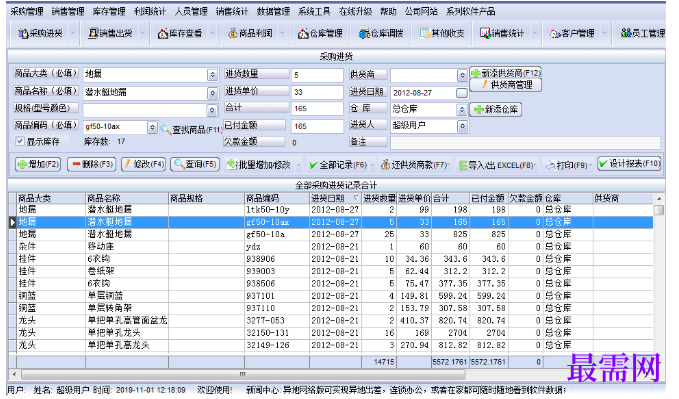679x399 pixels.
Task: Click the horizontal scrollbar of the table
Action: coord(243,374)
